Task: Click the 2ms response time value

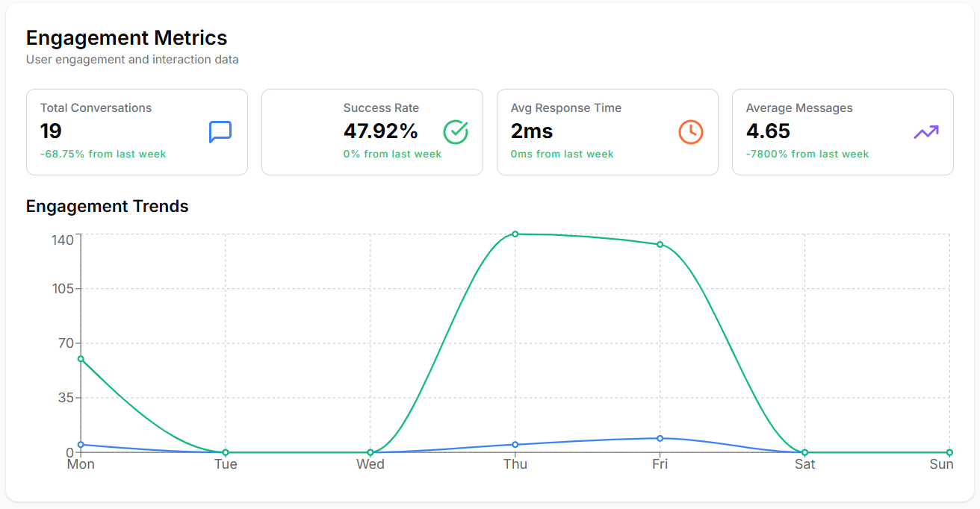Action: click(532, 131)
